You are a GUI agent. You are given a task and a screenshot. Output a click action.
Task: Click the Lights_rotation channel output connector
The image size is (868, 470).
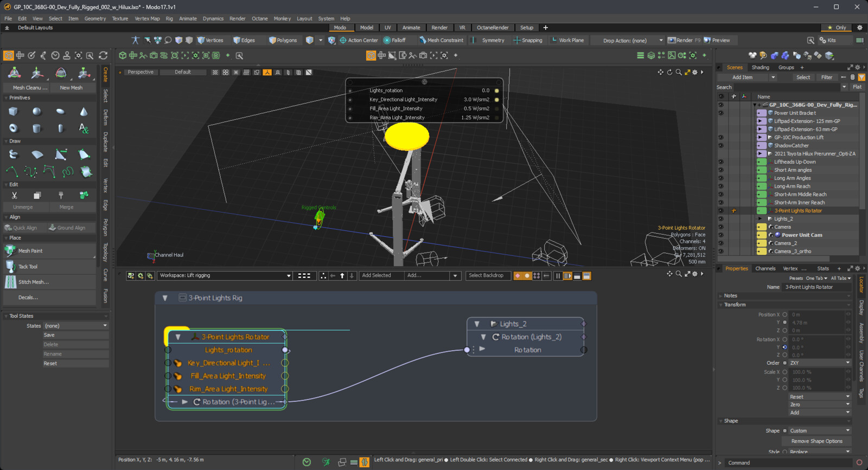tap(285, 350)
